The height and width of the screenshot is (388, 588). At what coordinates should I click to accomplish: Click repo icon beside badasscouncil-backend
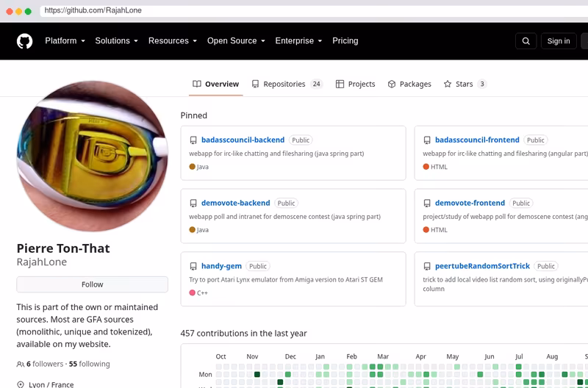coord(193,140)
